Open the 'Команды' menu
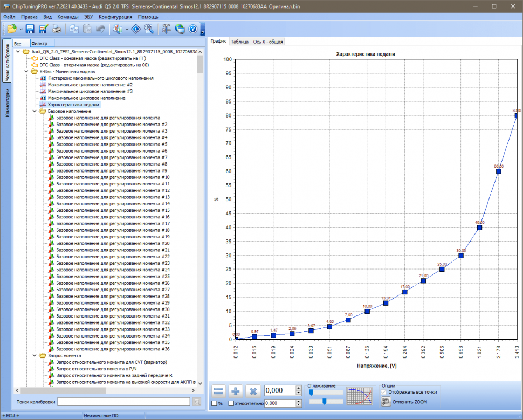 point(67,17)
